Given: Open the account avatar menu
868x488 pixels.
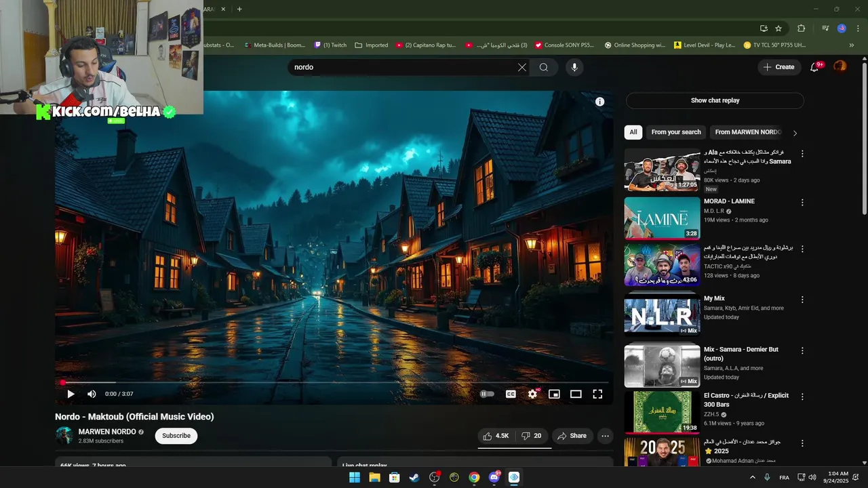Looking at the screenshot, I should 840,66.
